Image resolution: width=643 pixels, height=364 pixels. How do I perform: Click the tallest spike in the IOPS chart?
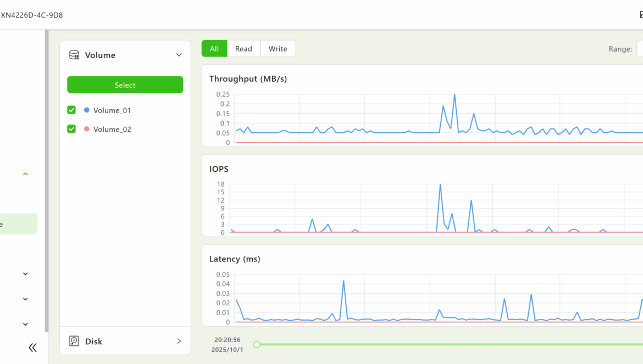(x=440, y=185)
